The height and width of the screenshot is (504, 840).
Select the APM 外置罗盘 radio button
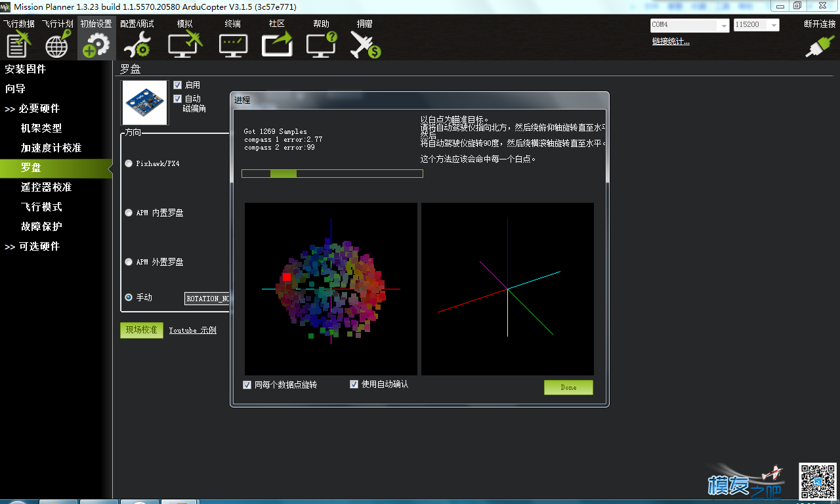click(129, 262)
